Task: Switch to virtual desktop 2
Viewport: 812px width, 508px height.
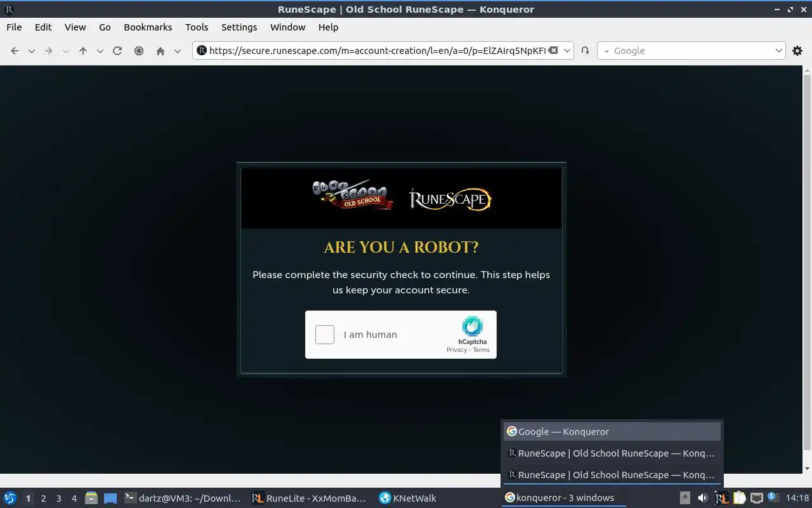Action: pyautogui.click(x=43, y=498)
